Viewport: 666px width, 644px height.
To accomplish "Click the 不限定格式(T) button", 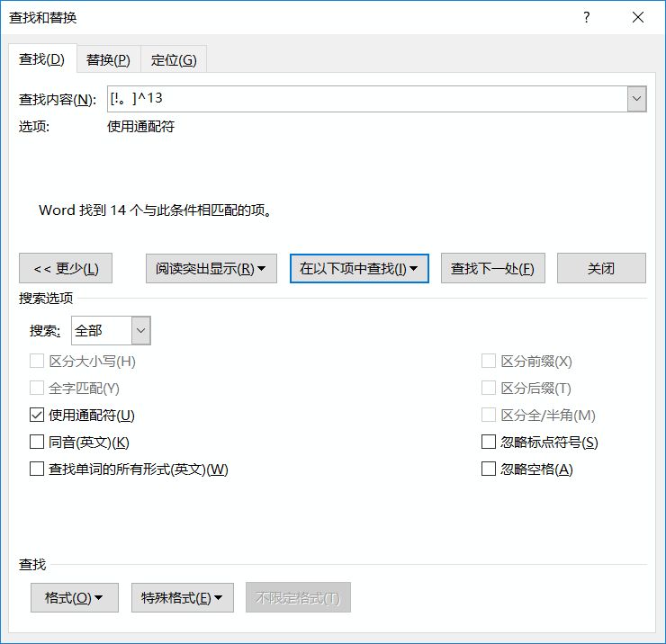I will tap(298, 598).
